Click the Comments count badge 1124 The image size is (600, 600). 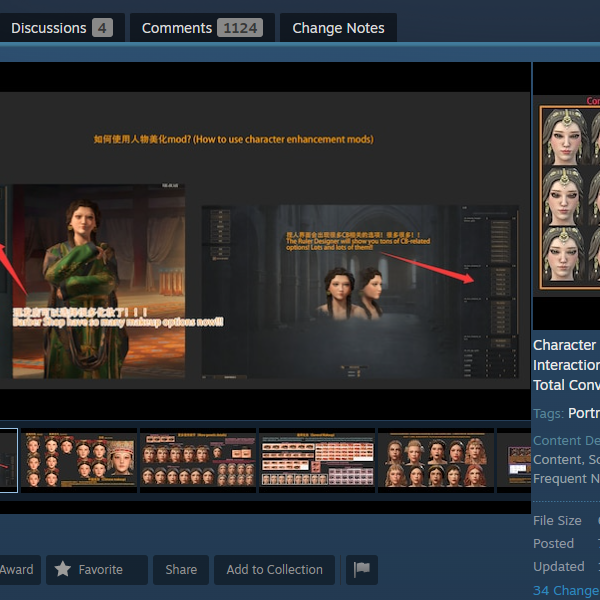240,28
